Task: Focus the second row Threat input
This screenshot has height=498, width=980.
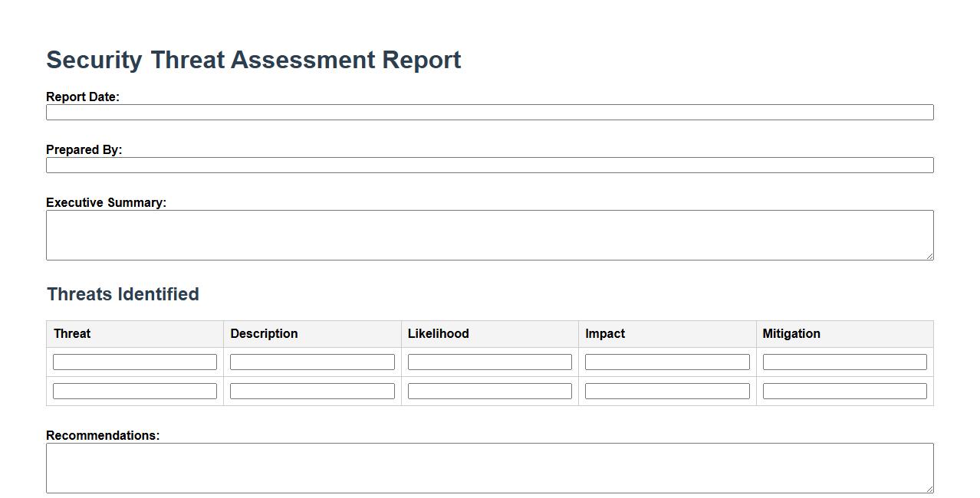Action: [x=135, y=392]
